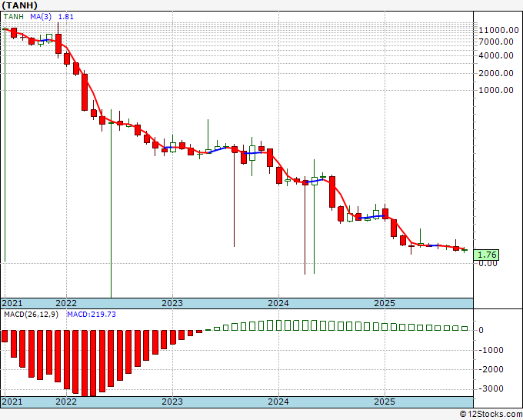The image size is (523, 420).
Task: Click the MA(3) indicator label
Action: pyautogui.click(x=41, y=17)
